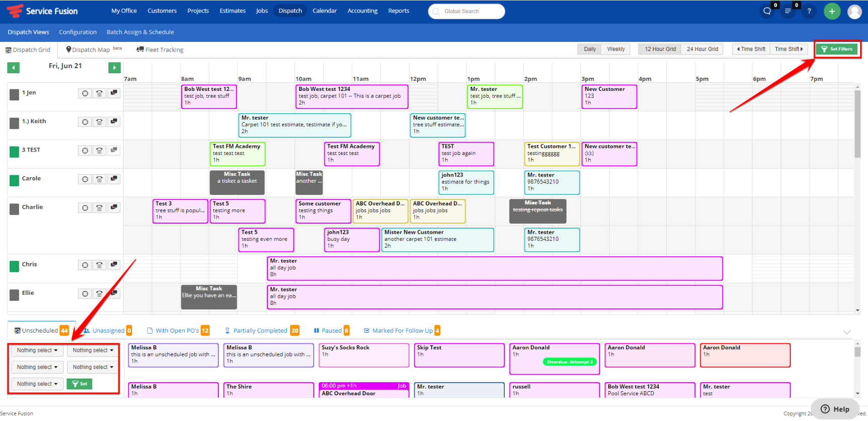Open the chat messages icon in header
This screenshot has width=868, height=421.
pos(767,11)
